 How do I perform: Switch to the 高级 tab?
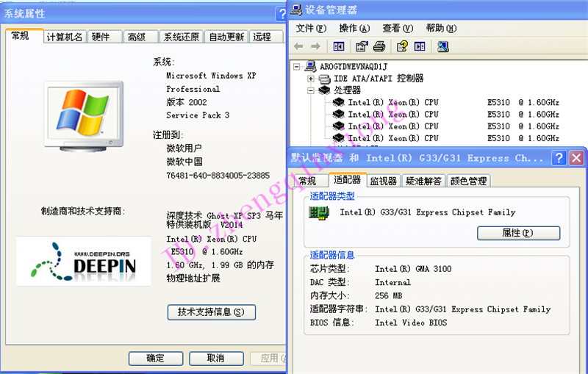pyautogui.click(x=140, y=37)
